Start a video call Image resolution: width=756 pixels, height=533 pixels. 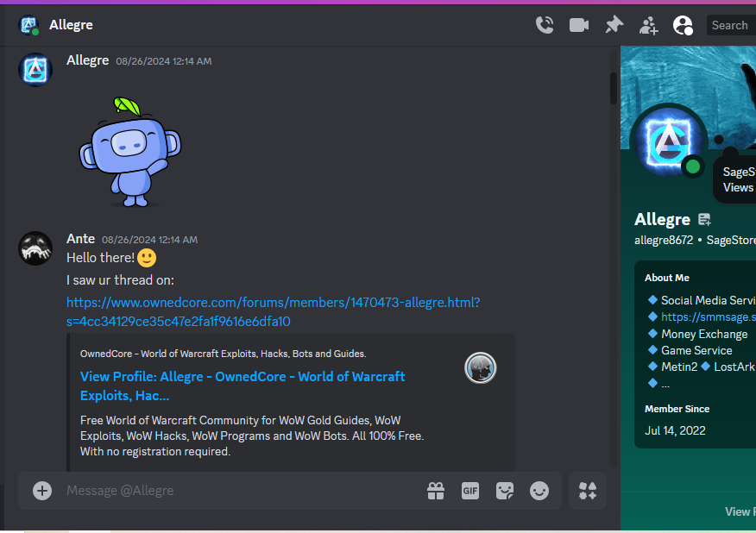(579, 25)
